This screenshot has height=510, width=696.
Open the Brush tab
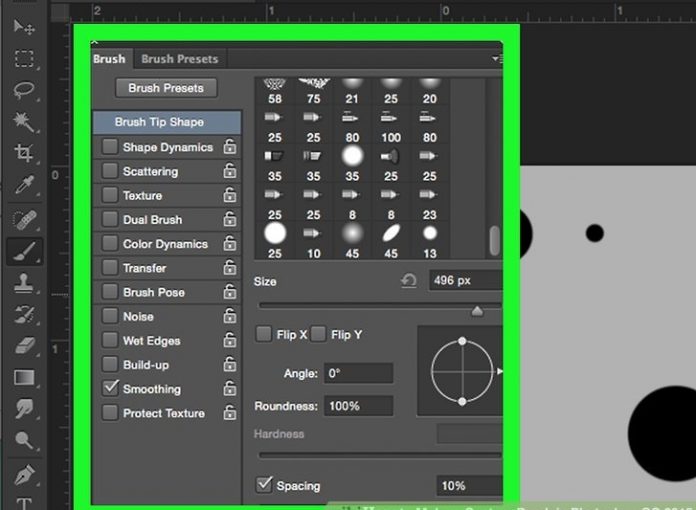click(x=109, y=59)
